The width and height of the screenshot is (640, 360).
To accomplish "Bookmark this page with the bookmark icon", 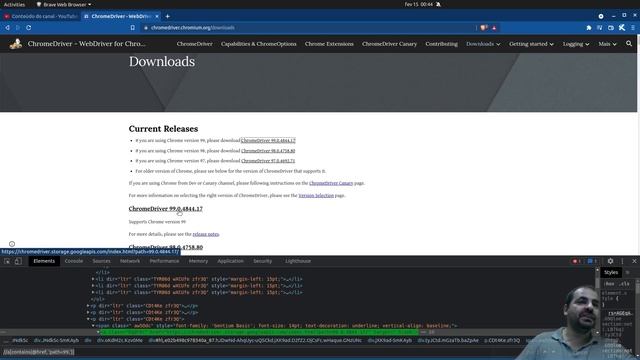I will pos(133,28).
